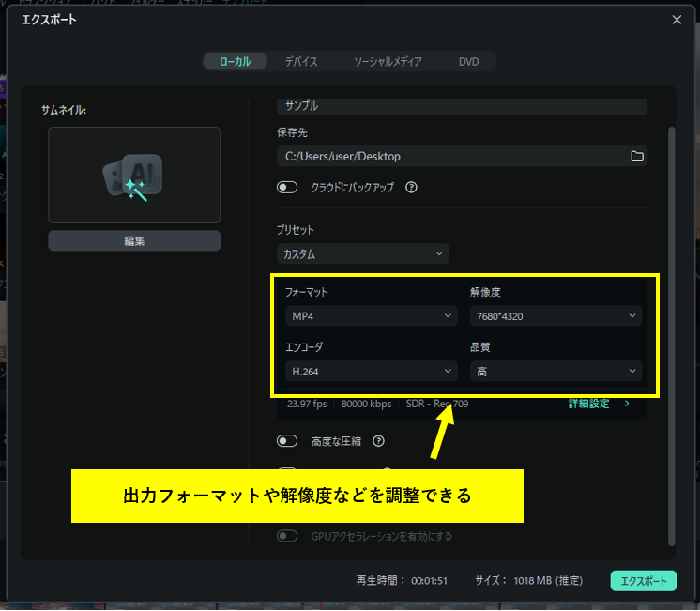Open the encoder dropdown showing H.264
This screenshot has width=700, height=611.
coord(372,371)
